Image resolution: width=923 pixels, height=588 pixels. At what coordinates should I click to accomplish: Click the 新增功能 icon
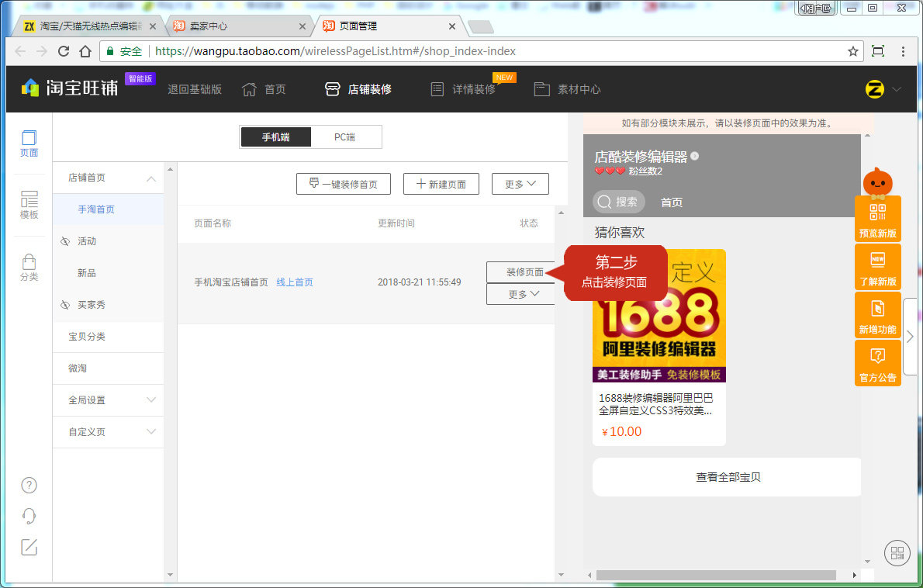point(878,315)
